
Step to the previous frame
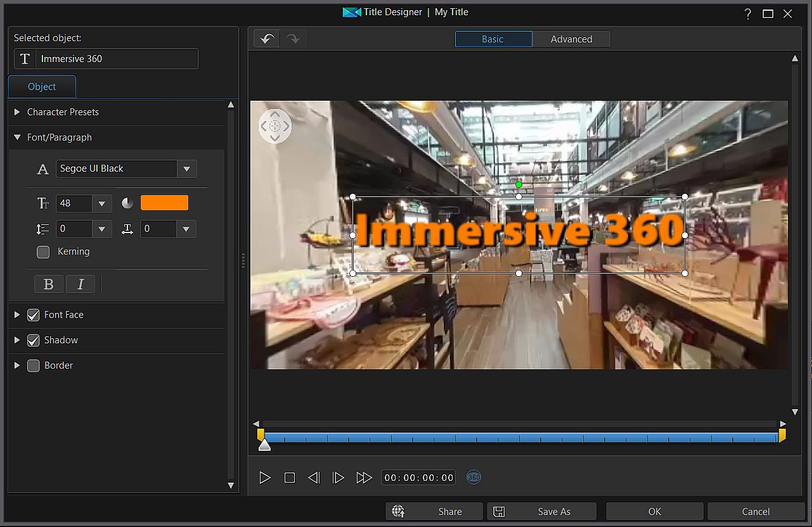pyautogui.click(x=313, y=478)
